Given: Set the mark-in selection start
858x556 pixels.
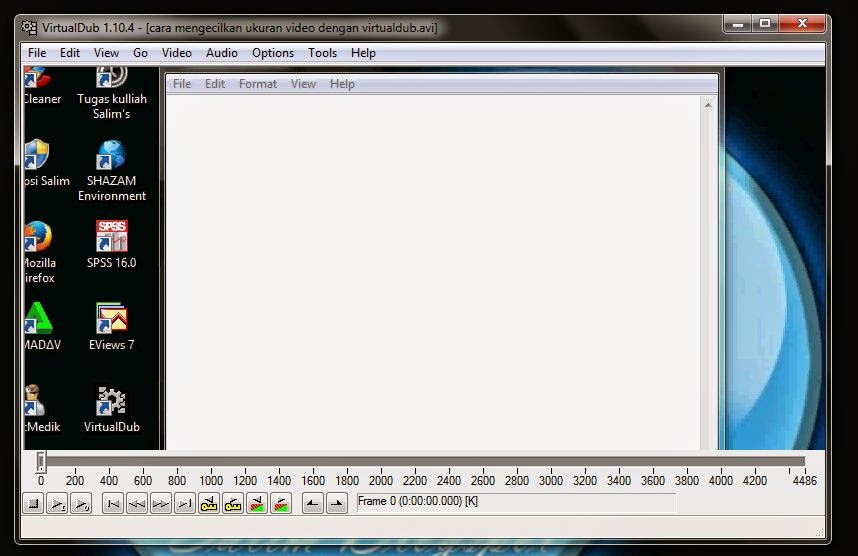Looking at the screenshot, I should click(313, 503).
